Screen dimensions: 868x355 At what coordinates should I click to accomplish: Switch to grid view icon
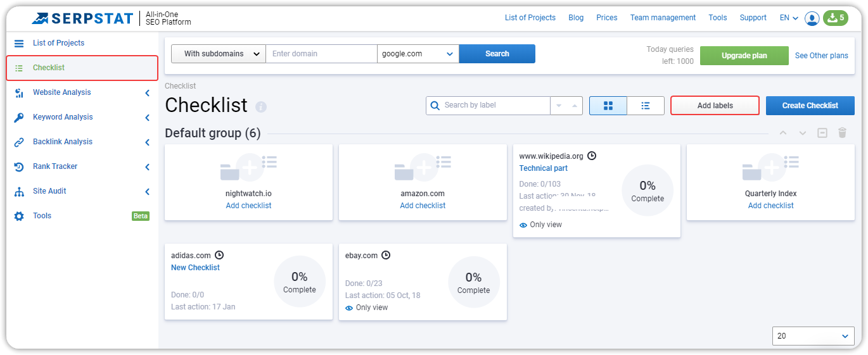click(608, 106)
